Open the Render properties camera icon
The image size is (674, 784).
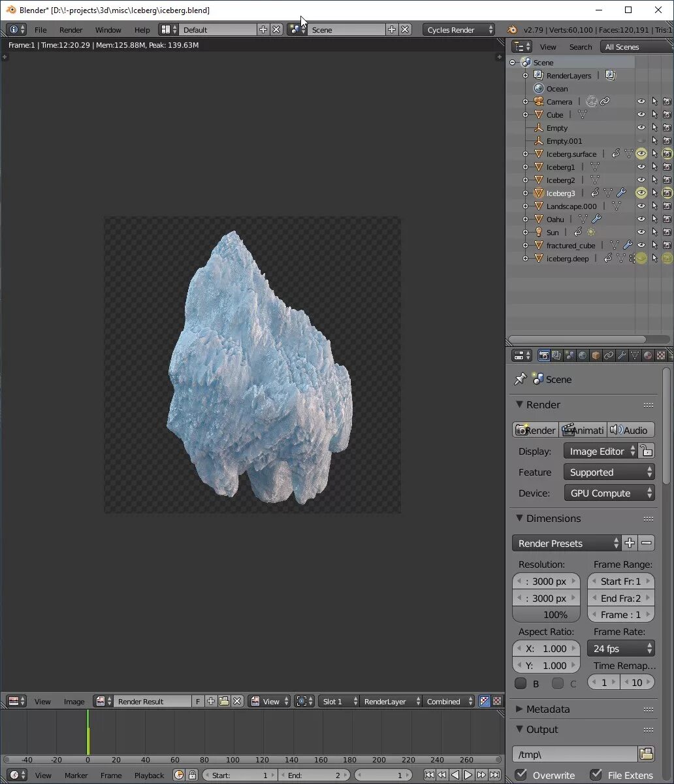click(x=544, y=355)
